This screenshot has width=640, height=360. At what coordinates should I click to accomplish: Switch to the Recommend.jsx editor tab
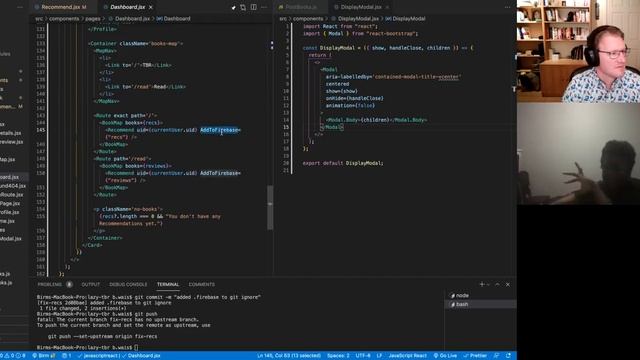coord(63,7)
